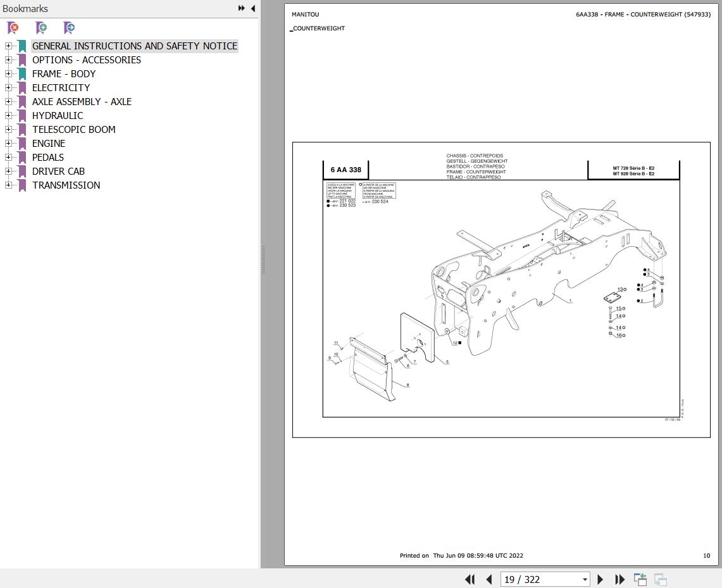Click the expand bookmarks panel double-arrow icon
This screenshot has width=722, height=588.
[x=241, y=8]
